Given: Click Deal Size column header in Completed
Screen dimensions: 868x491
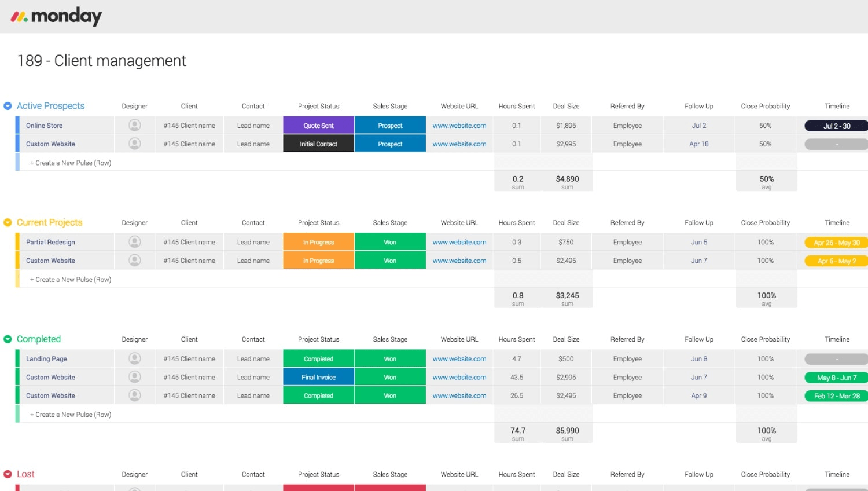Looking at the screenshot, I should (566, 339).
